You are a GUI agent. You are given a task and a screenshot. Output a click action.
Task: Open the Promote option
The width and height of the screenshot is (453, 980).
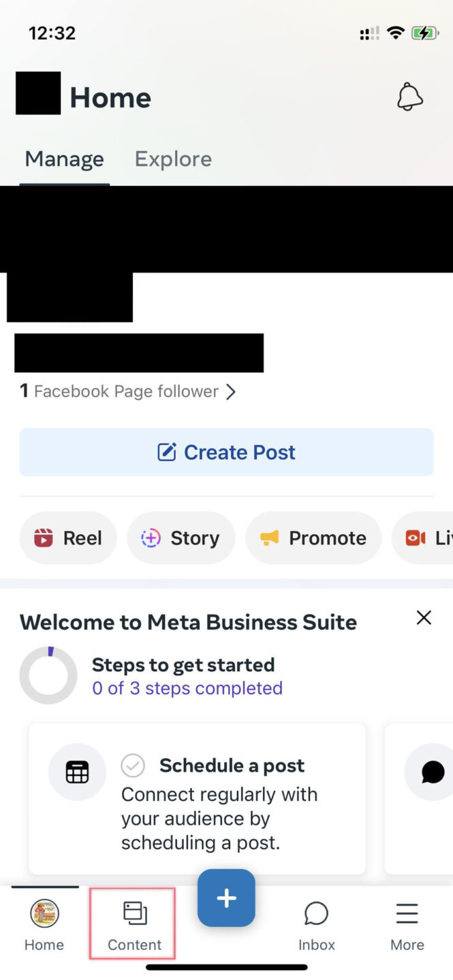[x=313, y=538]
